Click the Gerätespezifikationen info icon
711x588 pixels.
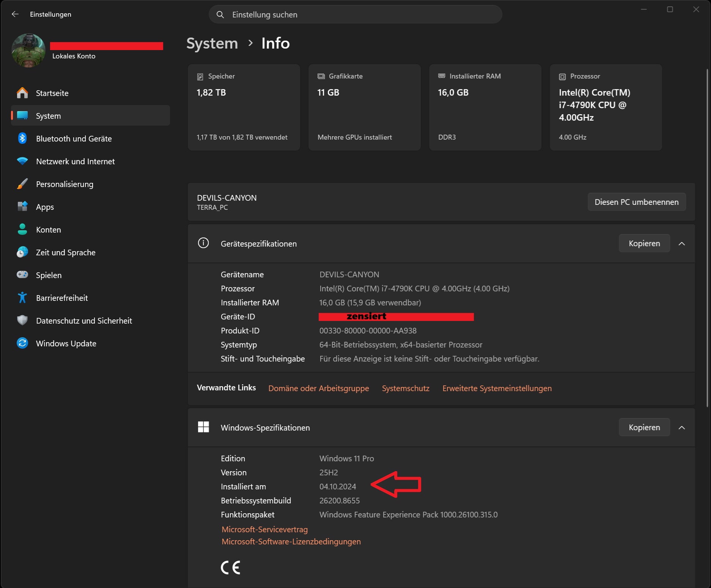click(203, 243)
